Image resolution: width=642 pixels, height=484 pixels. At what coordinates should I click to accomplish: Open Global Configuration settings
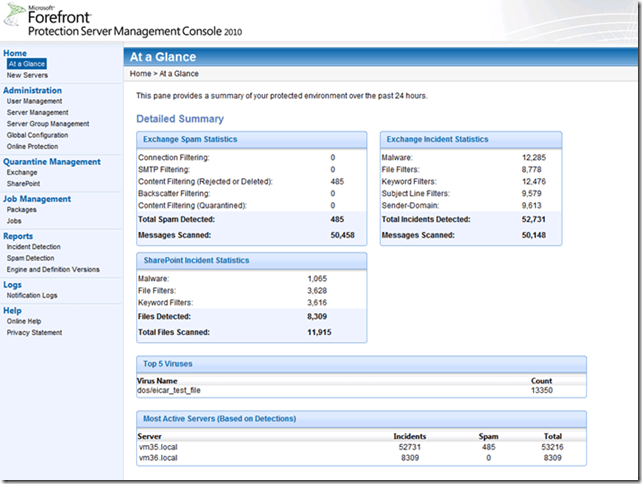coord(38,134)
